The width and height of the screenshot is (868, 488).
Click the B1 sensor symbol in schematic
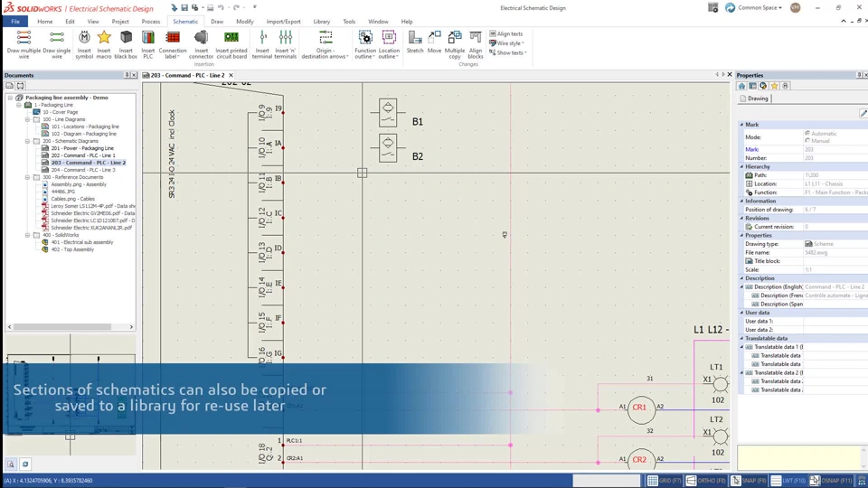click(x=388, y=113)
